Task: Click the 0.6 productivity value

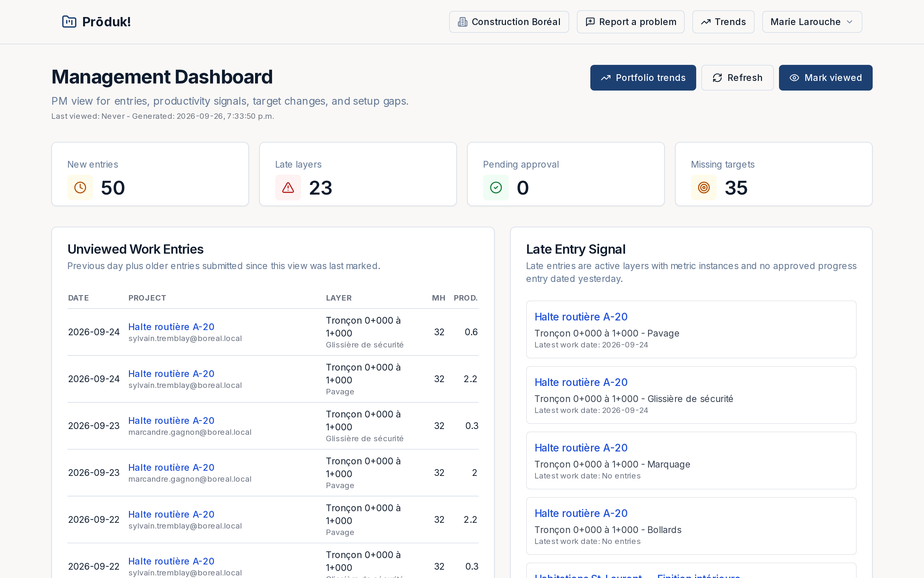Action: [x=471, y=332]
